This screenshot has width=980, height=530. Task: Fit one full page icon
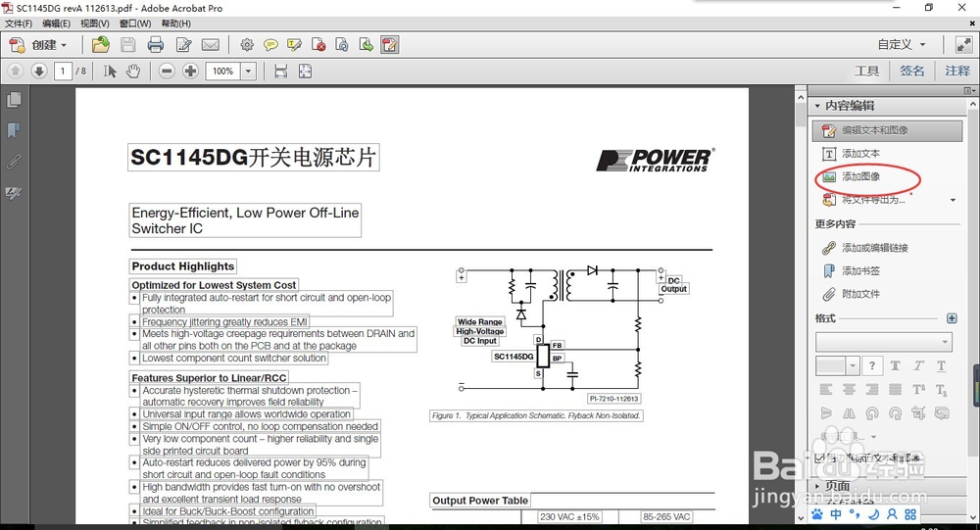(x=305, y=72)
